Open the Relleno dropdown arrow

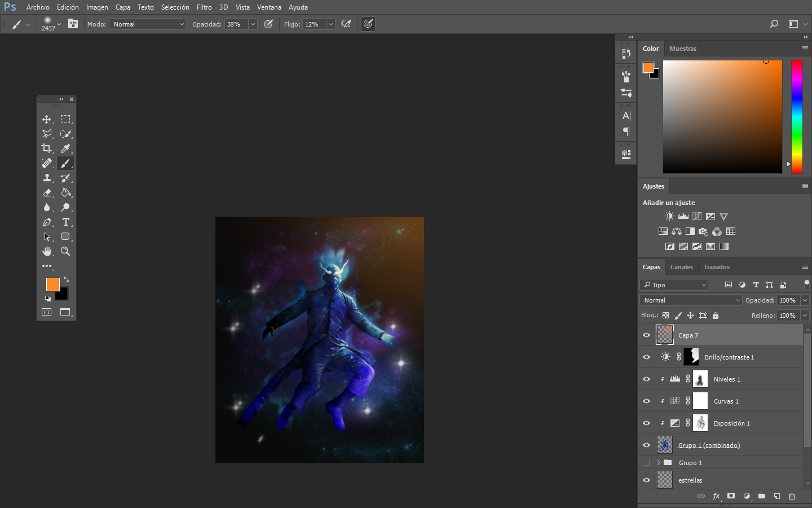pyautogui.click(x=805, y=316)
